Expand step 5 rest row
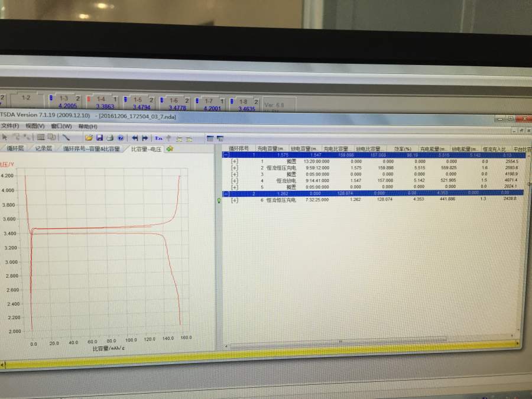This screenshot has width=532, height=399. [235, 187]
